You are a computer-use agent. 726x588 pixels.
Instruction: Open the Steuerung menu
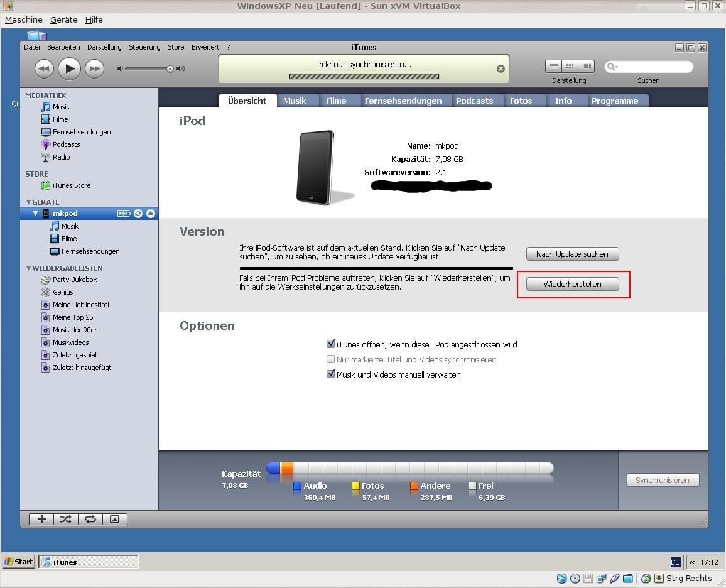(x=144, y=47)
